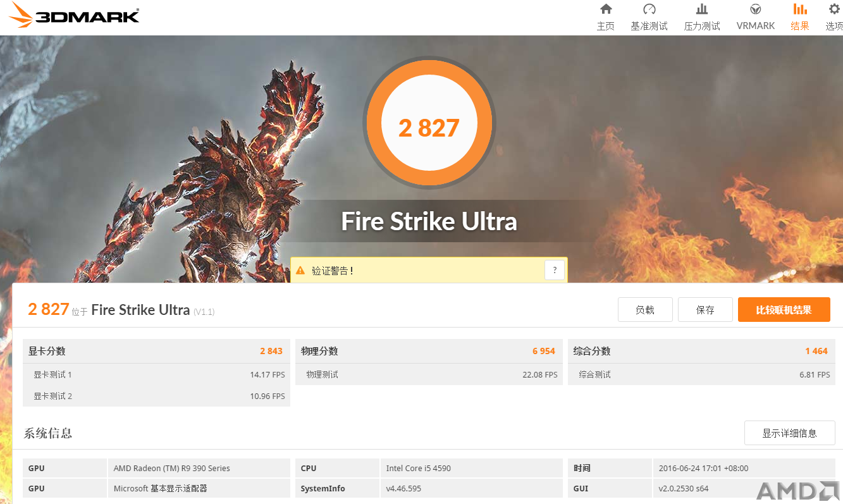This screenshot has height=504, width=843.
Task: Click 比较联机结果 compare online button
Action: (784, 310)
